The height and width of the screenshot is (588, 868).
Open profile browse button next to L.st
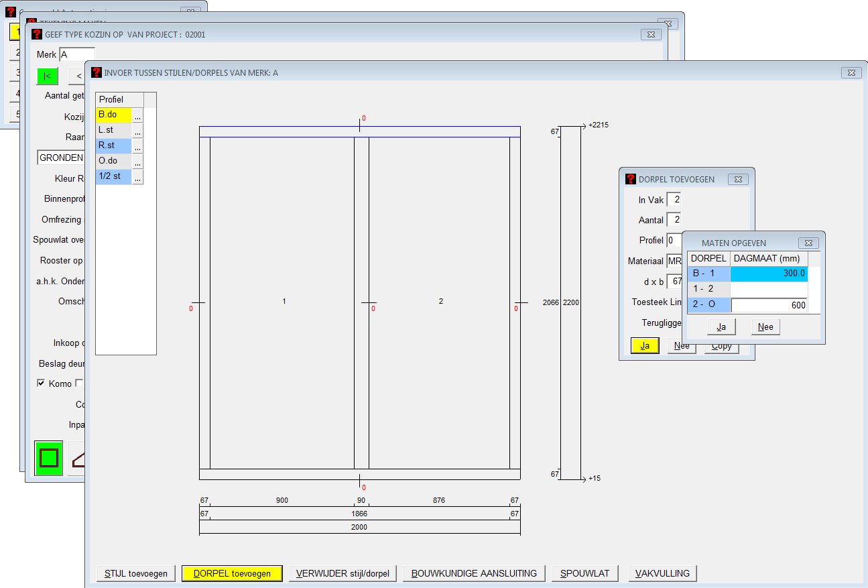click(x=137, y=131)
